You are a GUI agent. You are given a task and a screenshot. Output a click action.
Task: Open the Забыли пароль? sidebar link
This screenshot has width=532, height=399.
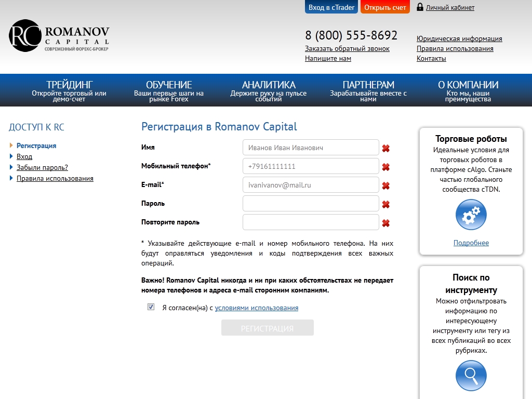[x=42, y=167]
